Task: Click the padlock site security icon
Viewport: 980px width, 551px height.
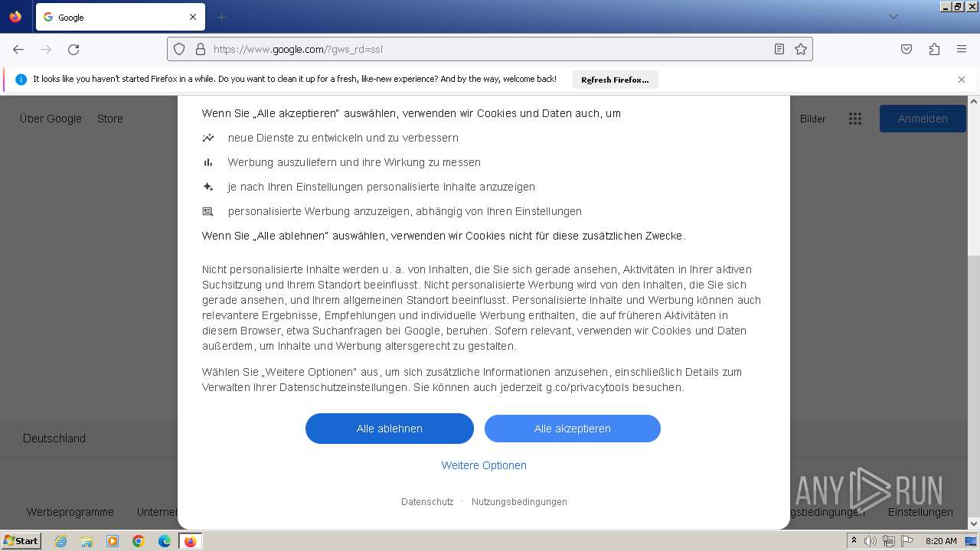Action: click(x=201, y=49)
